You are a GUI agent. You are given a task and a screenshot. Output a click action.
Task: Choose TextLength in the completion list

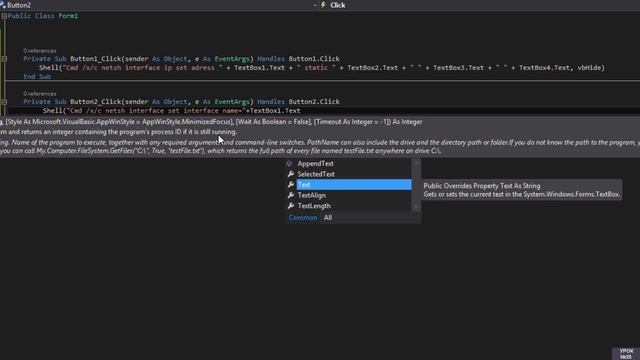pos(314,206)
